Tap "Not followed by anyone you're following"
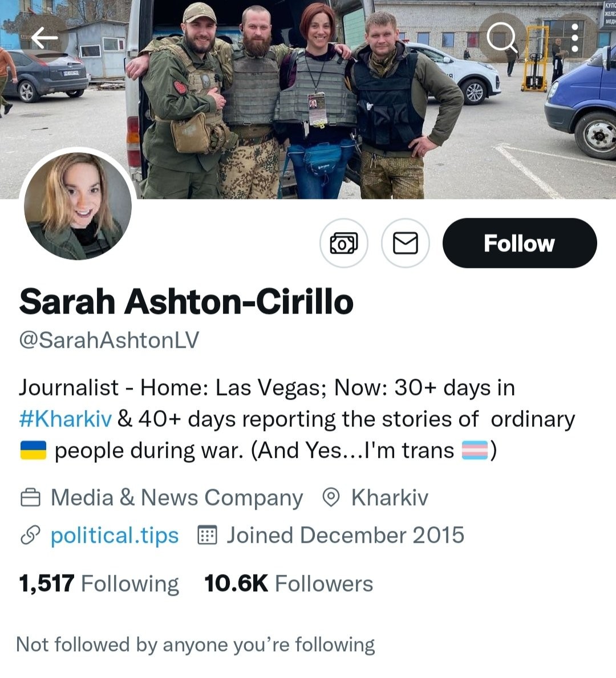This screenshot has height=678, width=616. (x=196, y=644)
